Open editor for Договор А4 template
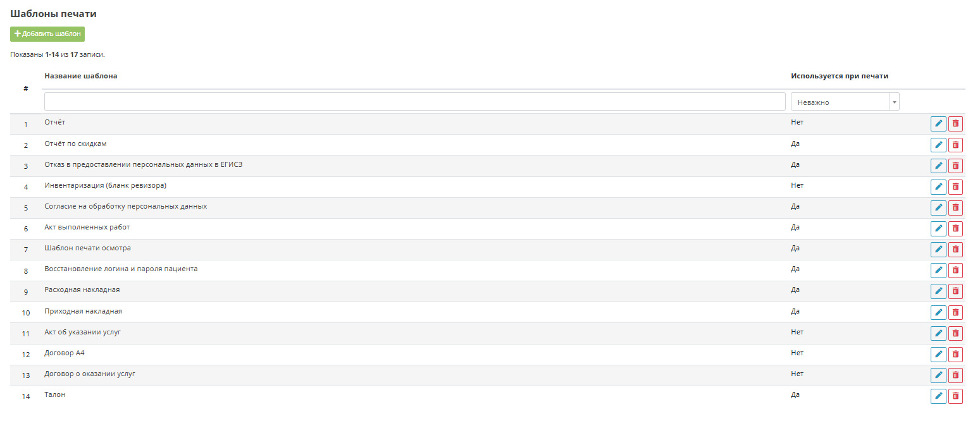The image size is (980, 421). [938, 354]
